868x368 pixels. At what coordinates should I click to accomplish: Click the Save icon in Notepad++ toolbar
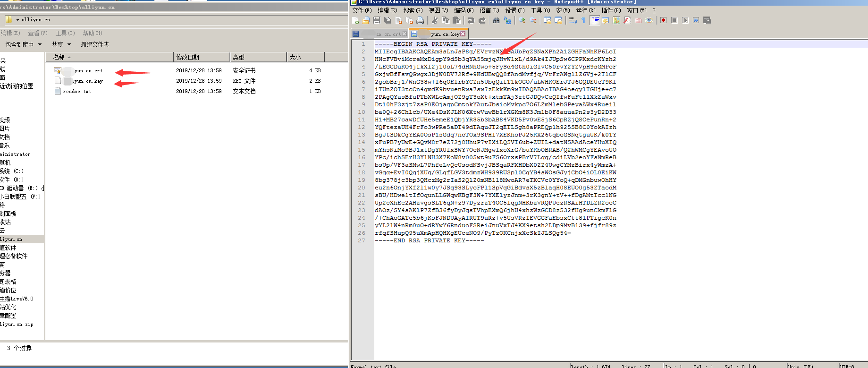[x=377, y=20]
